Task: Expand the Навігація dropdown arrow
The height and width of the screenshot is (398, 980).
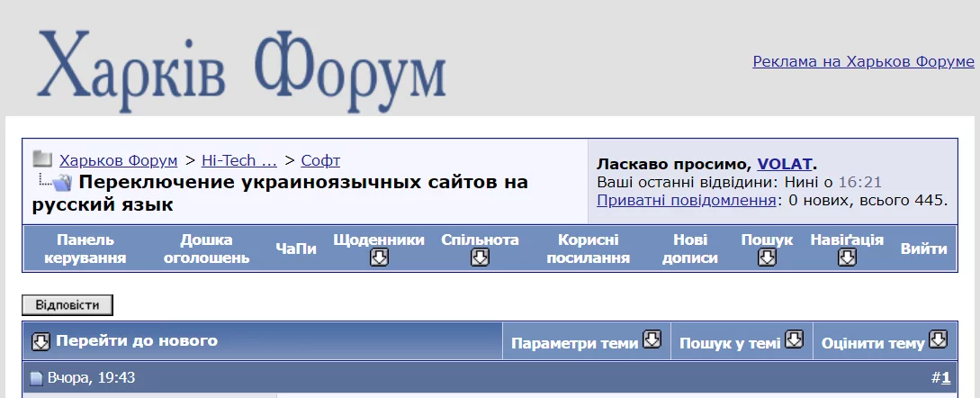Action: (x=847, y=258)
